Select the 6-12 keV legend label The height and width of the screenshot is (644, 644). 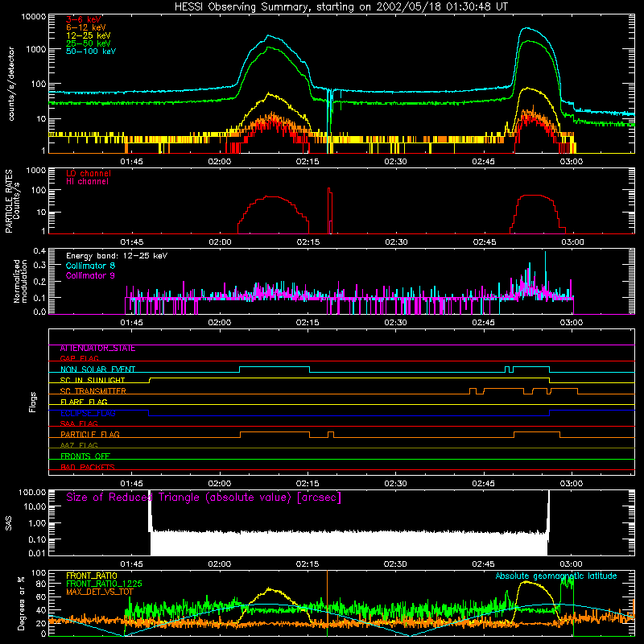click(x=86, y=27)
